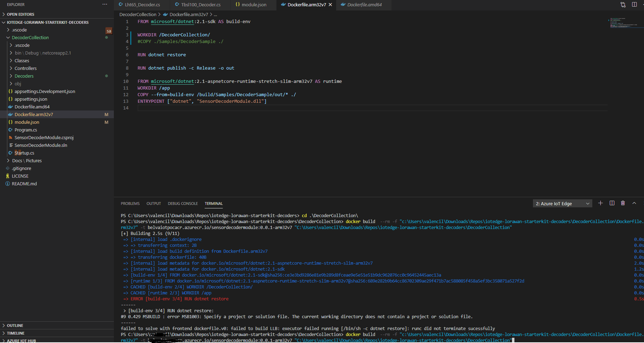Open appsettings.Development.json file
This screenshot has width=644, height=343.
pyautogui.click(x=57, y=91)
